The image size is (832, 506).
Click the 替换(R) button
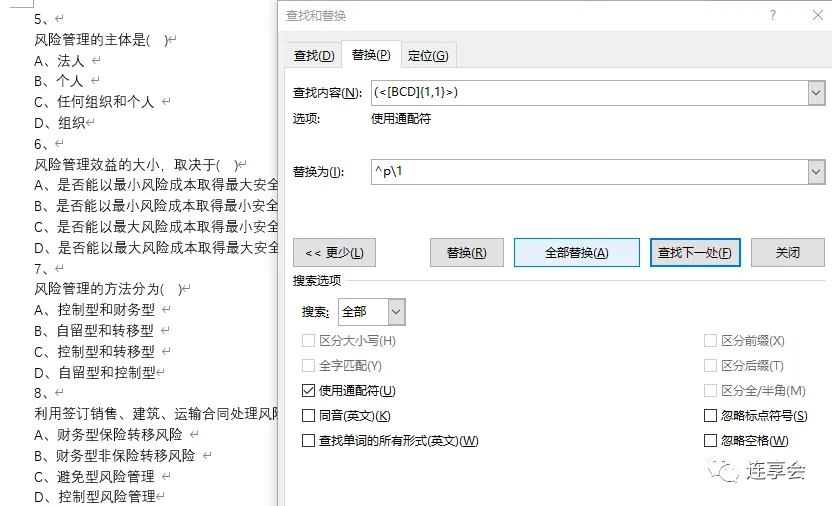[x=466, y=252]
